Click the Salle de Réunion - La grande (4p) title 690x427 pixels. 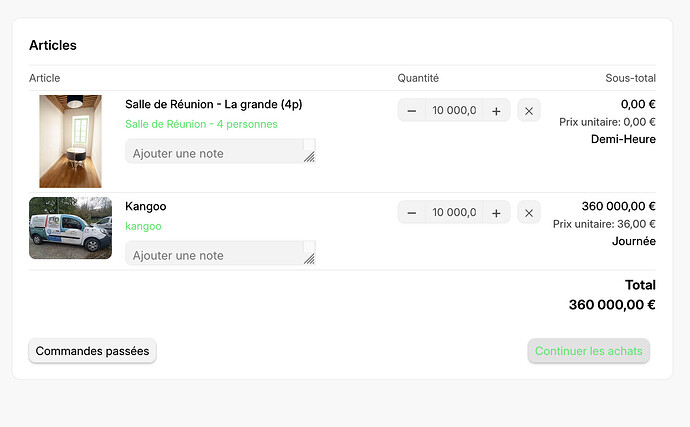click(x=213, y=104)
